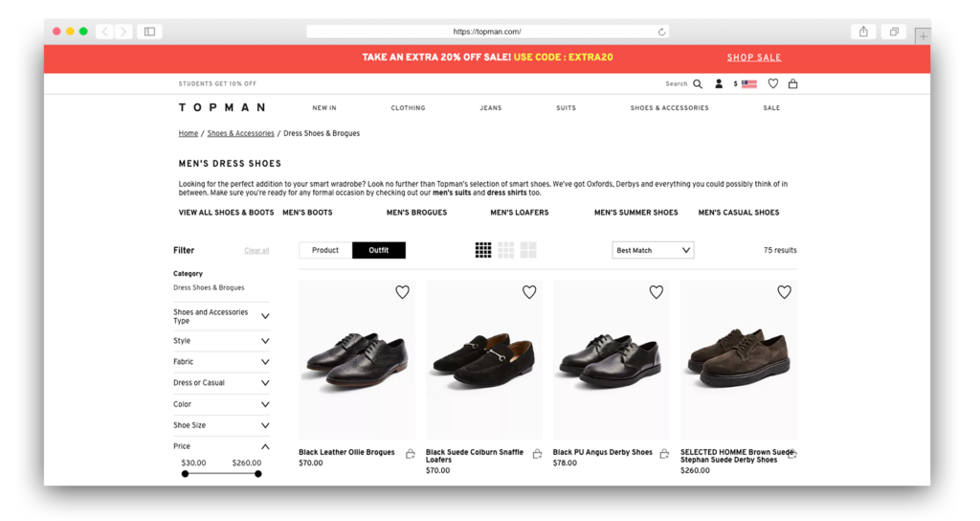Click Students Get 10% Off link
Image resolution: width=980 pixels, height=521 pixels.
(x=217, y=84)
